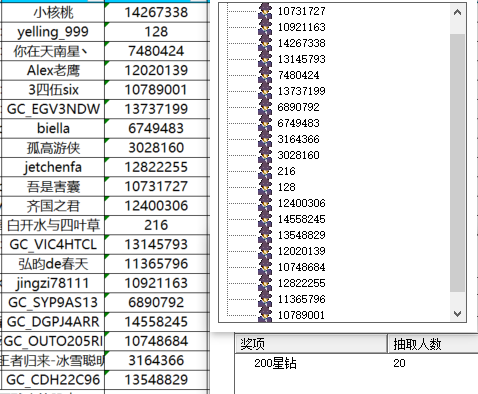
Task: Click spreadsheet cell GC_SYP9AS13
Action: pos(53,302)
